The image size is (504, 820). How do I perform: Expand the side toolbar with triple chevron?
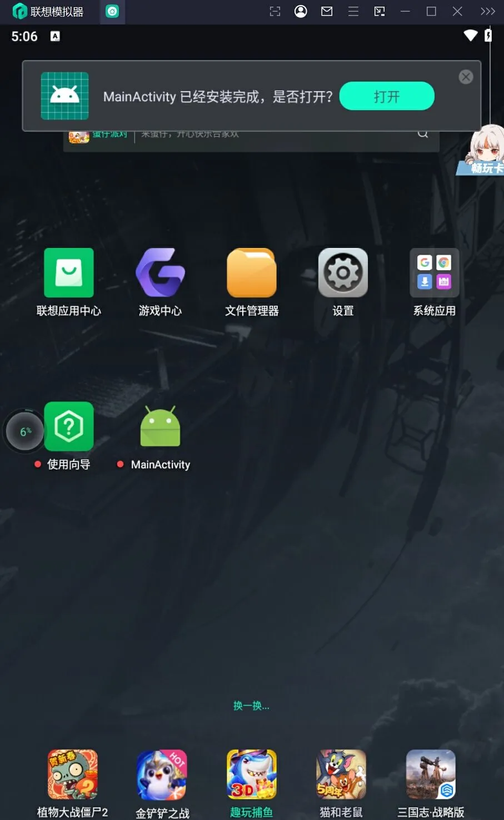tap(487, 12)
